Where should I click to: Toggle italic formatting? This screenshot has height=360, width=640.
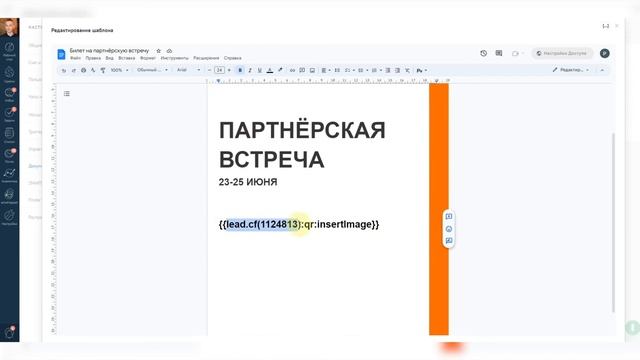(x=250, y=70)
